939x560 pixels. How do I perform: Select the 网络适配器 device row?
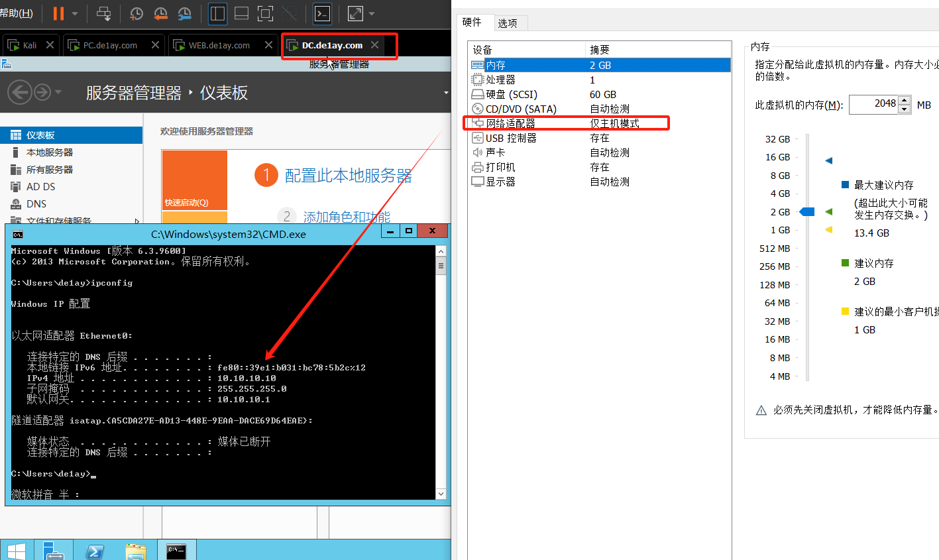click(x=600, y=123)
